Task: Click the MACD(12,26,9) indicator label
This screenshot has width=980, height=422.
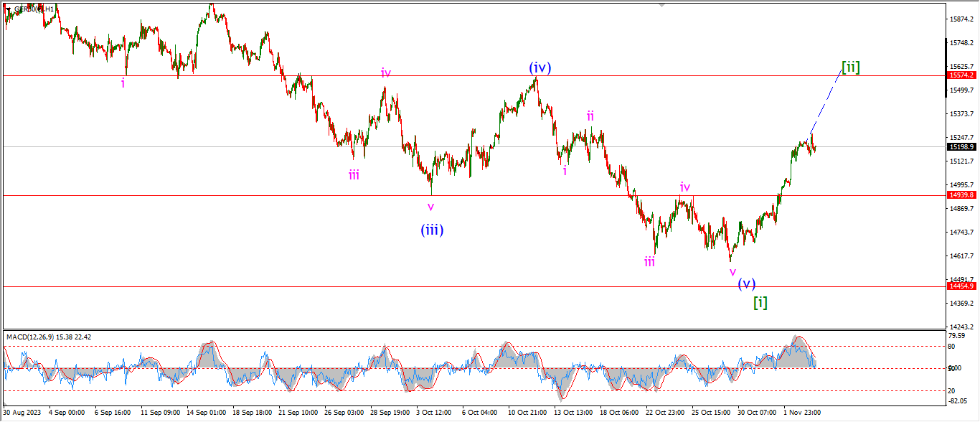Action: [49, 337]
